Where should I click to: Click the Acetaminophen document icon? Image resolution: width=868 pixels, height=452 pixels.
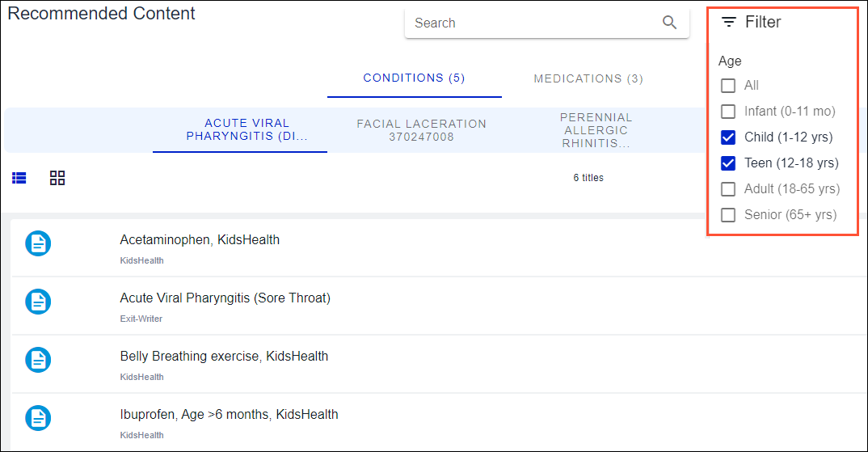tap(38, 243)
